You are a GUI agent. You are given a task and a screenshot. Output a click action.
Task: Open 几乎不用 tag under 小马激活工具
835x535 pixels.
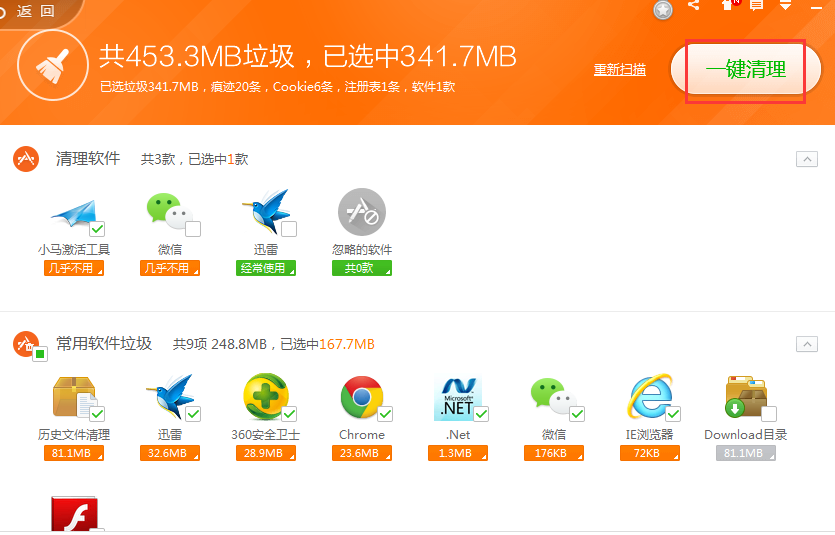[x=74, y=268]
